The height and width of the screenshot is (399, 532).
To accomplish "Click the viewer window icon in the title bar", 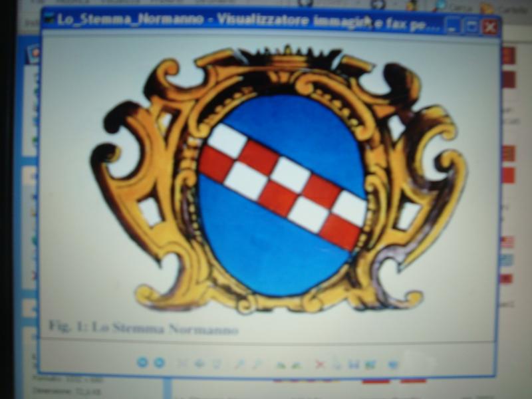I will coord(49,19).
